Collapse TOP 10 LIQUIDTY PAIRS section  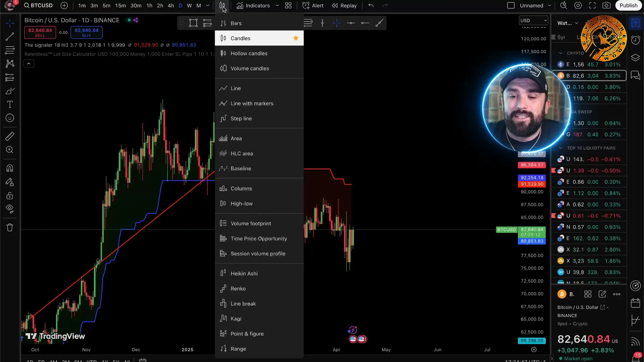click(x=561, y=148)
